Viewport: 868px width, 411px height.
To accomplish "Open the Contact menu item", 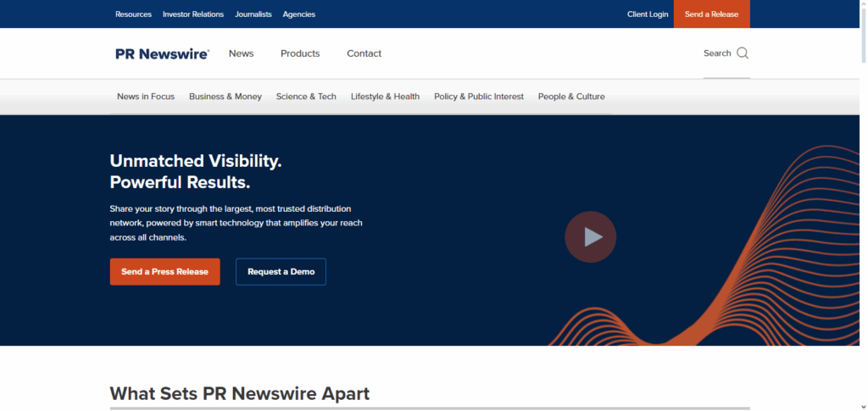I will click(364, 53).
